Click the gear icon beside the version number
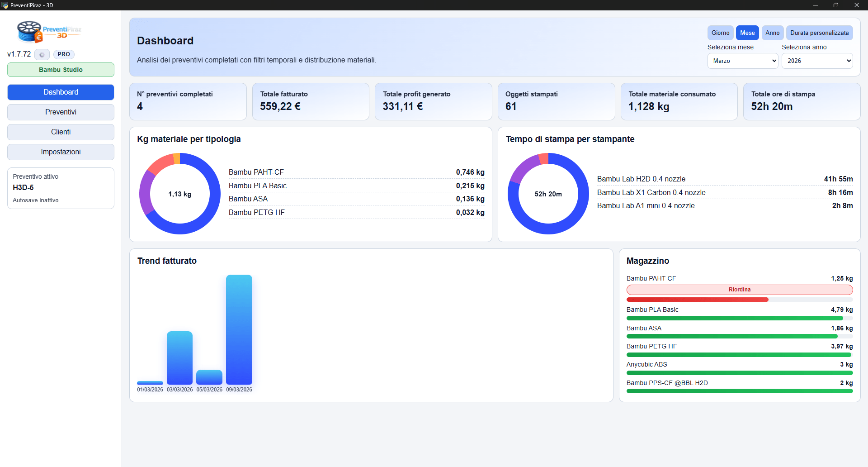The height and width of the screenshot is (467, 868). pos(42,55)
